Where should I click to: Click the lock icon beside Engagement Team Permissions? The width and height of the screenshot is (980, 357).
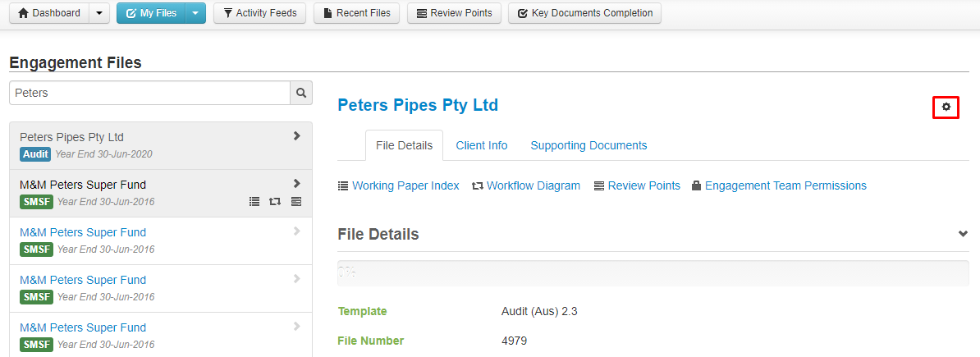click(696, 185)
